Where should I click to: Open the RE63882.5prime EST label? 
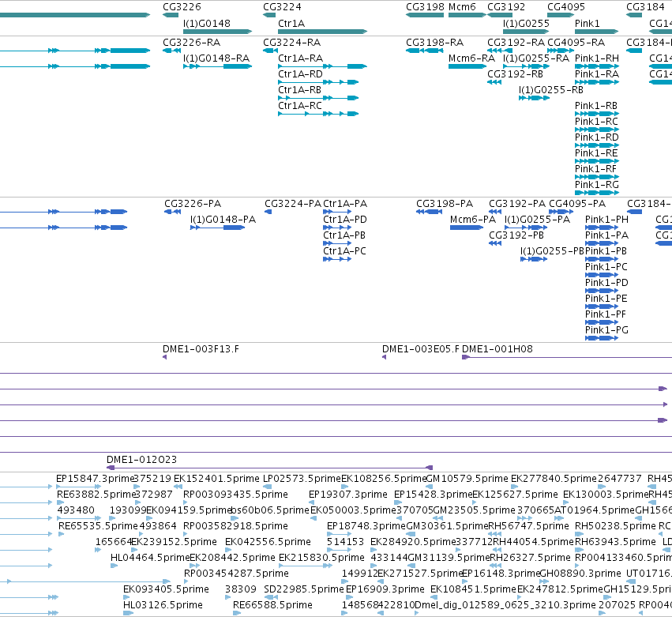pos(96,495)
